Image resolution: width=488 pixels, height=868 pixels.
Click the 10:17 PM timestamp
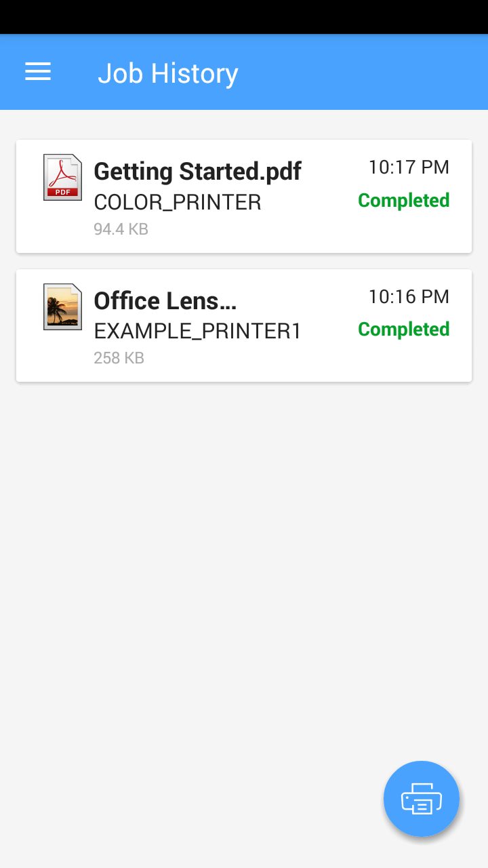(x=409, y=167)
